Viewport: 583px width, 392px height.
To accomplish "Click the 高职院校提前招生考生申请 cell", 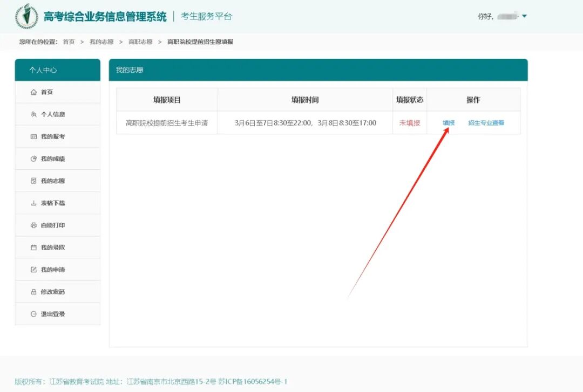I will (167, 123).
